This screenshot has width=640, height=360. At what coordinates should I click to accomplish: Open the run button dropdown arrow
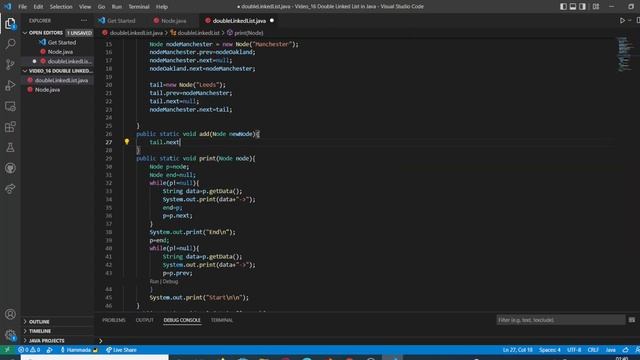(629, 20)
